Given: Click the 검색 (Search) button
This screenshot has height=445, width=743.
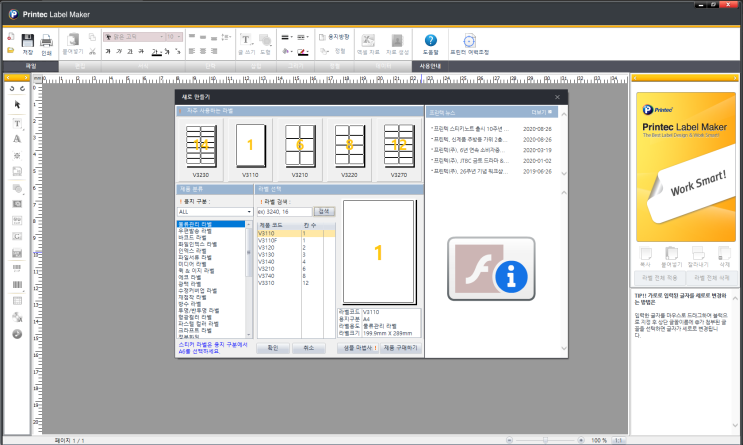Looking at the screenshot, I should pyautogui.click(x=324, y=211).
